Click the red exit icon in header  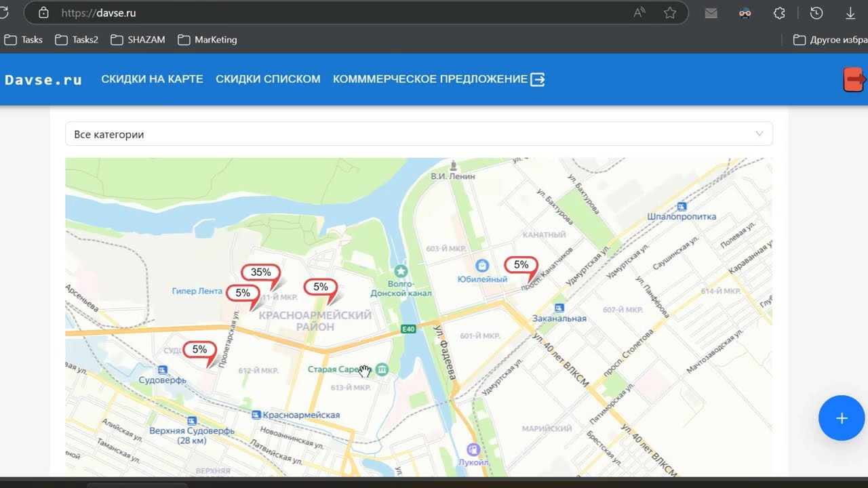[x=854, y=79]
